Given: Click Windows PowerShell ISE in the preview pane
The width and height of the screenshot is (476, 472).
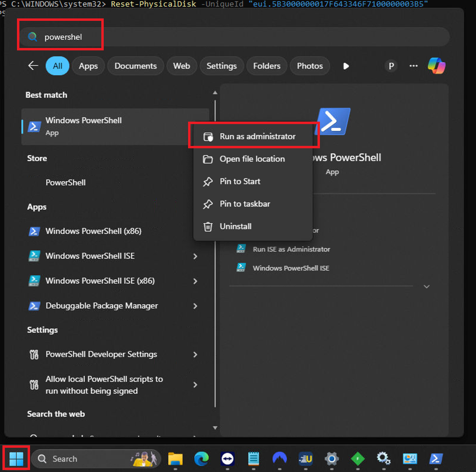Looking at the screenshot, I should point(291,268).
